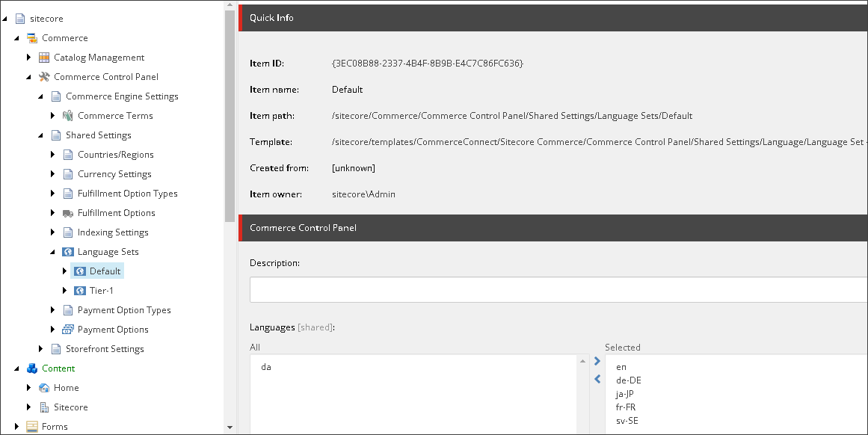
Task: Click the Payment Option Types document icon
Action: (x=67, y=310)
